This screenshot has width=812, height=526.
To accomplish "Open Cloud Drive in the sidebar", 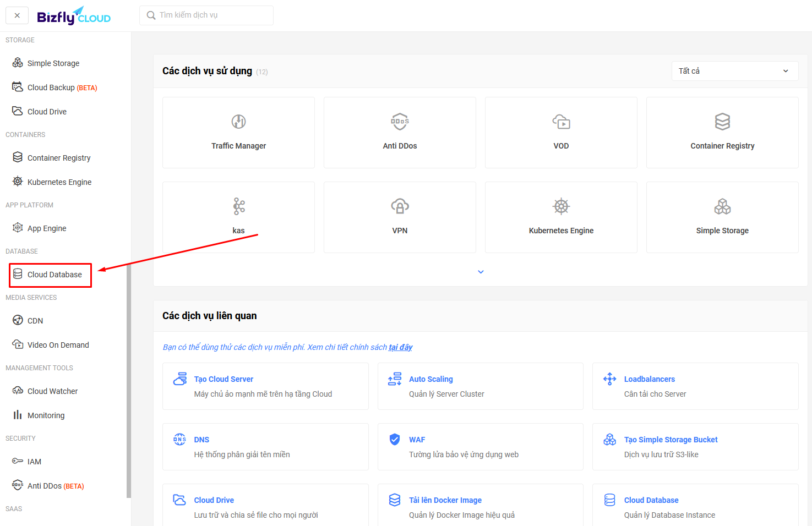I will point(47,112).
